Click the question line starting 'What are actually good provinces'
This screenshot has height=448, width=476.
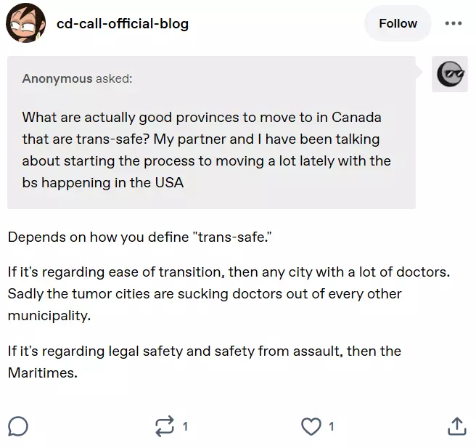[202, 118]
